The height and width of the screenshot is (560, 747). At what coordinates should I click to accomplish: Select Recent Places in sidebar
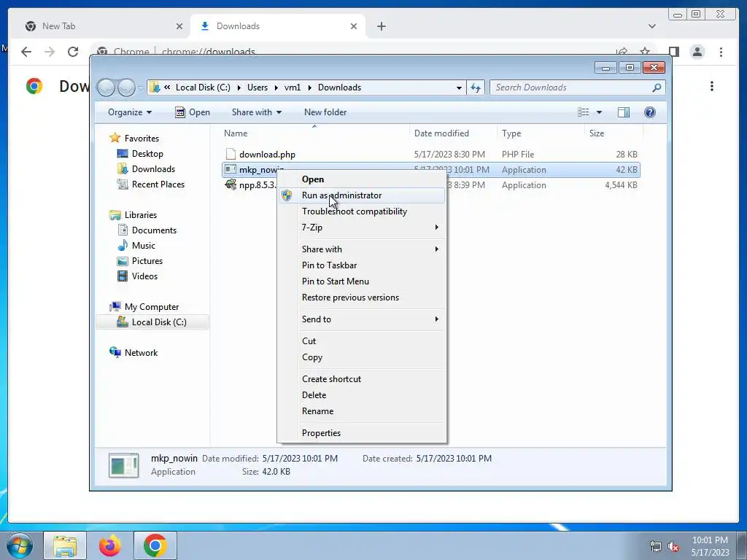coord(158,184)
